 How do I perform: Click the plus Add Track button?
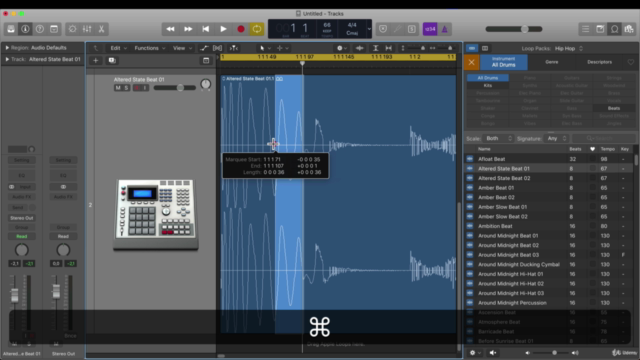coord(96,60)
